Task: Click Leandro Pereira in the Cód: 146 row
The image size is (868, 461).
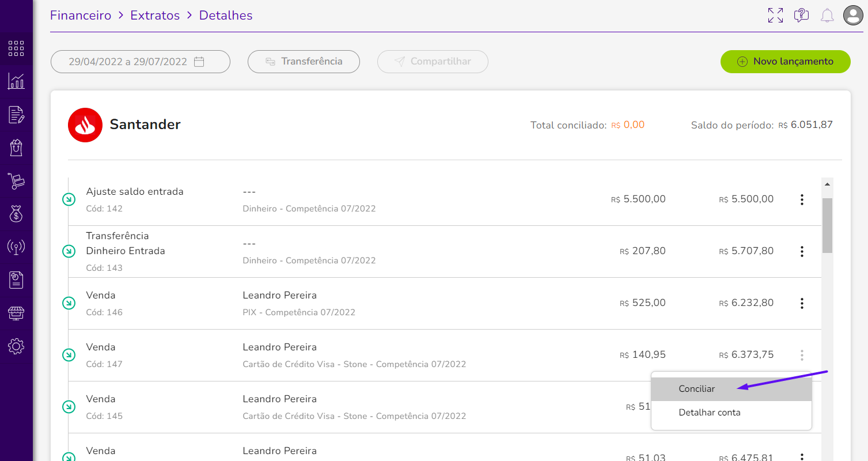Action: (280, 295)
